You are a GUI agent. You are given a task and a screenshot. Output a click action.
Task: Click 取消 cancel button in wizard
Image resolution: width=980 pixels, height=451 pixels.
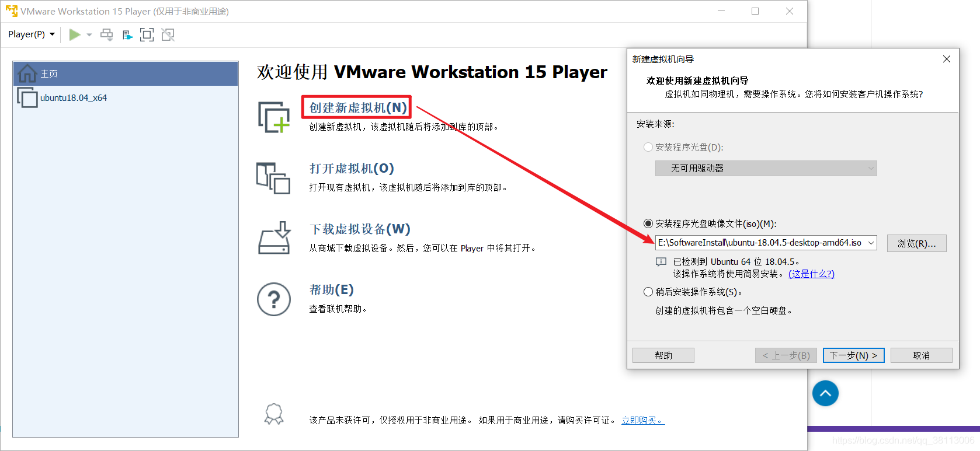coord(922,355)
